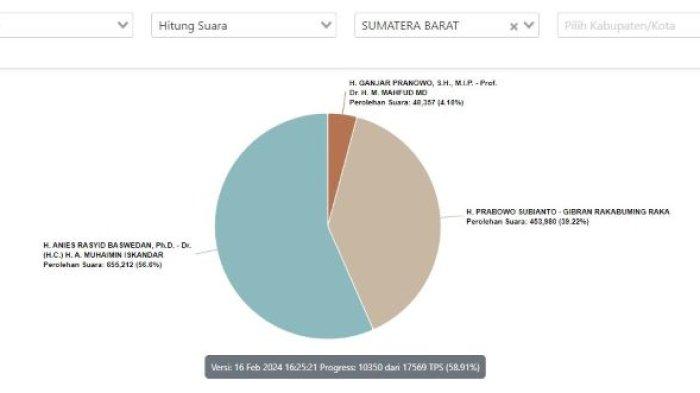Click Perolehan Suara 4.18% text for Ganjar

[406, 102]
